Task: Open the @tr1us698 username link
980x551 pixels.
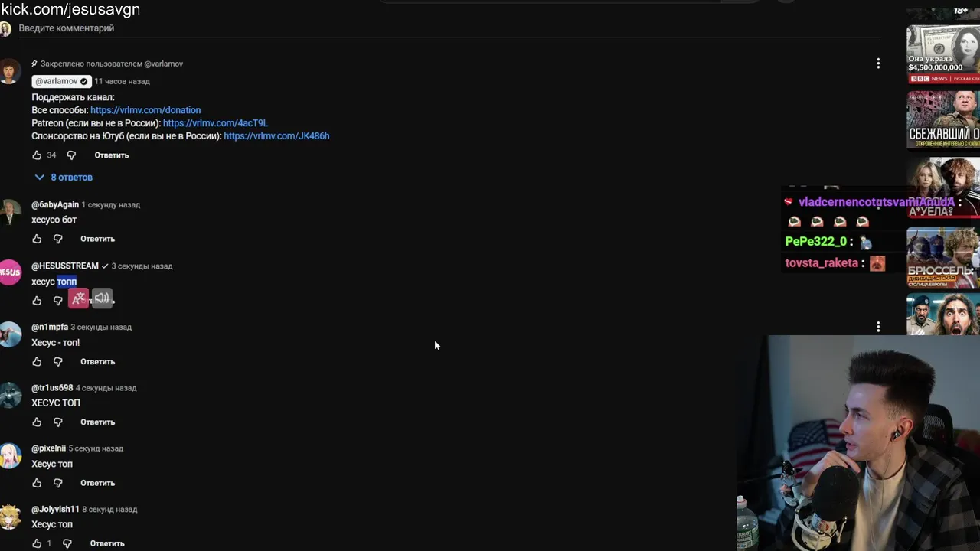Action: [x=52, y=388]
